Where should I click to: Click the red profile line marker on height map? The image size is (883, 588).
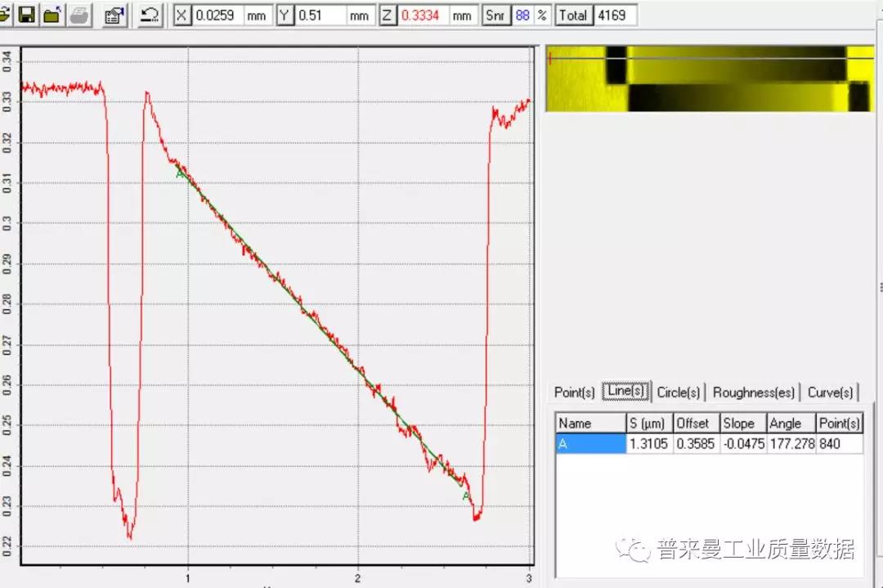550,58
